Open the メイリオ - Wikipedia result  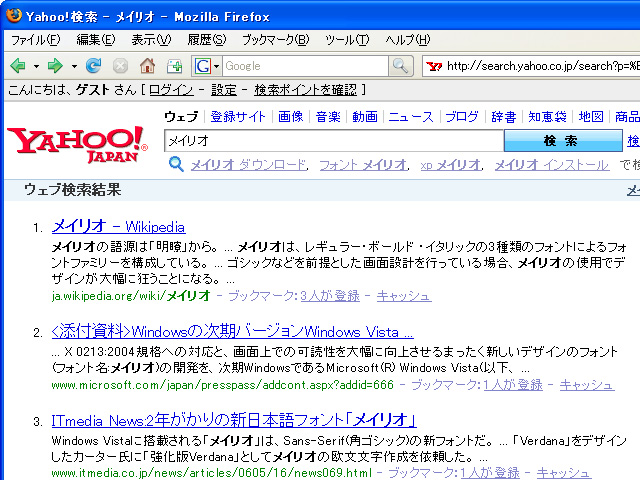[118, 226]
